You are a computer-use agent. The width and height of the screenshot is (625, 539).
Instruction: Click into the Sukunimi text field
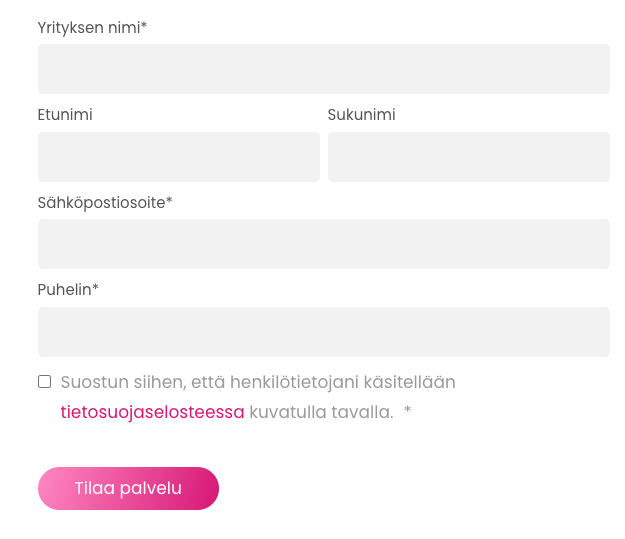point(468,157)
